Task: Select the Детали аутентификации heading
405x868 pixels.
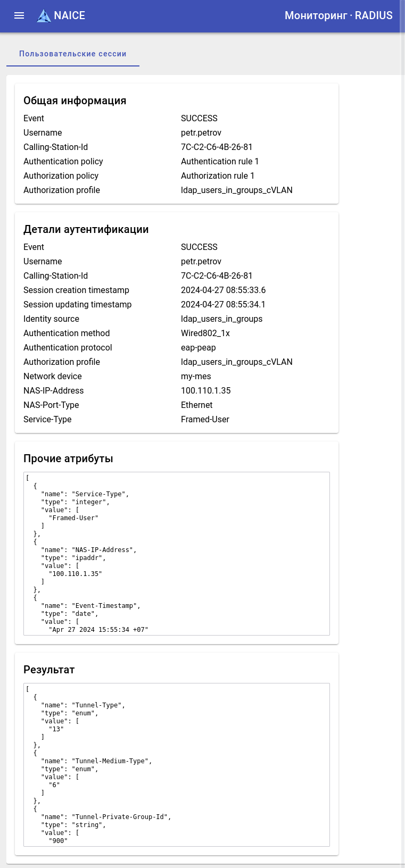Action: 86,229
